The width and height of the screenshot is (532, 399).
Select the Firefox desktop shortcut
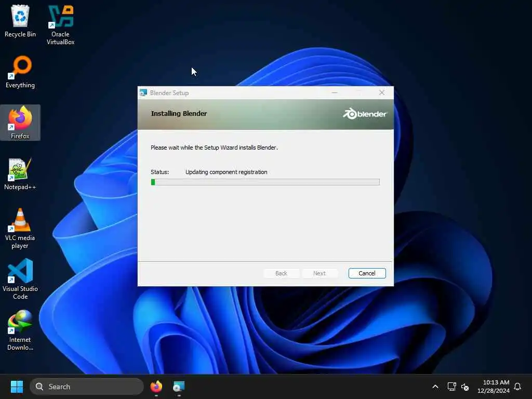coord(20,123)
